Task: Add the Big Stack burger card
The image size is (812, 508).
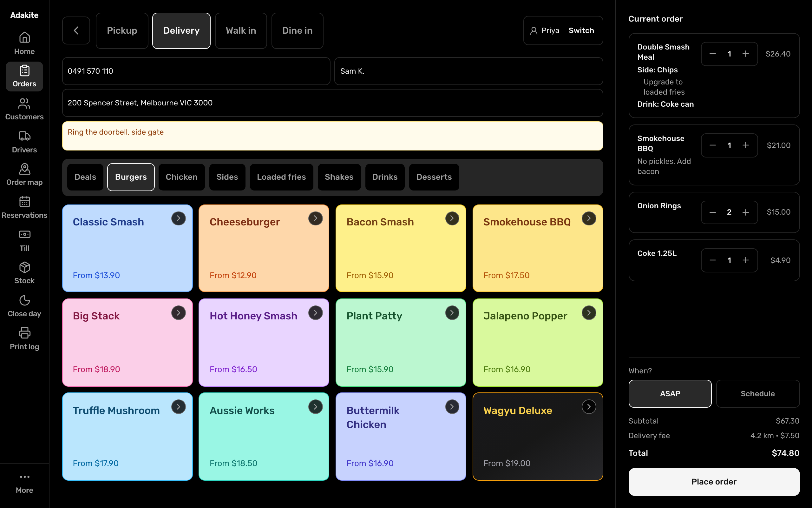Action: point(128,342)
